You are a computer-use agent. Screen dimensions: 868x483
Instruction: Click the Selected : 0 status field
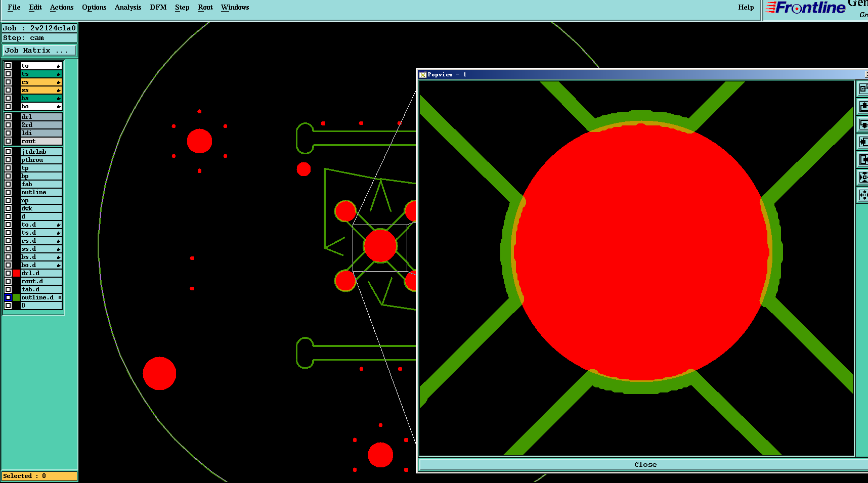coord(39,476)
